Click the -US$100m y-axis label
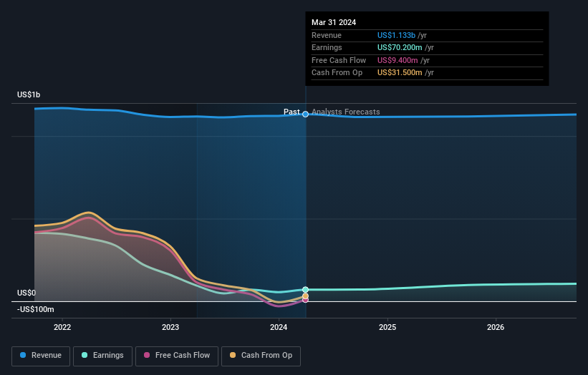The image size is (588, 375). click(36, 309)
